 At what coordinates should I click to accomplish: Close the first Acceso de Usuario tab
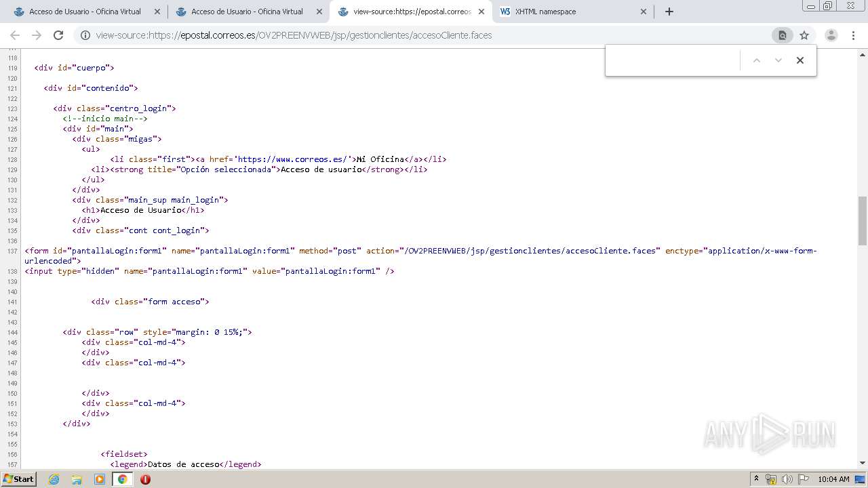click(x=157, y=12)
